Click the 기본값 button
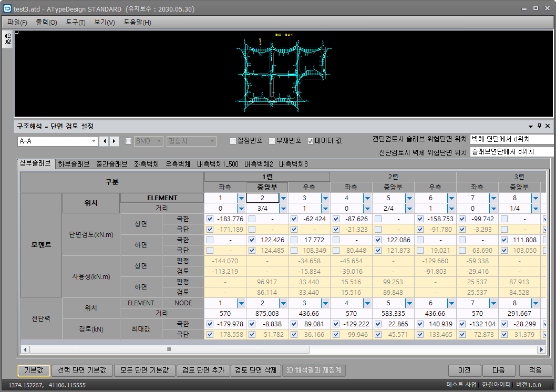556x392 pixels. (x=34, y=370)
